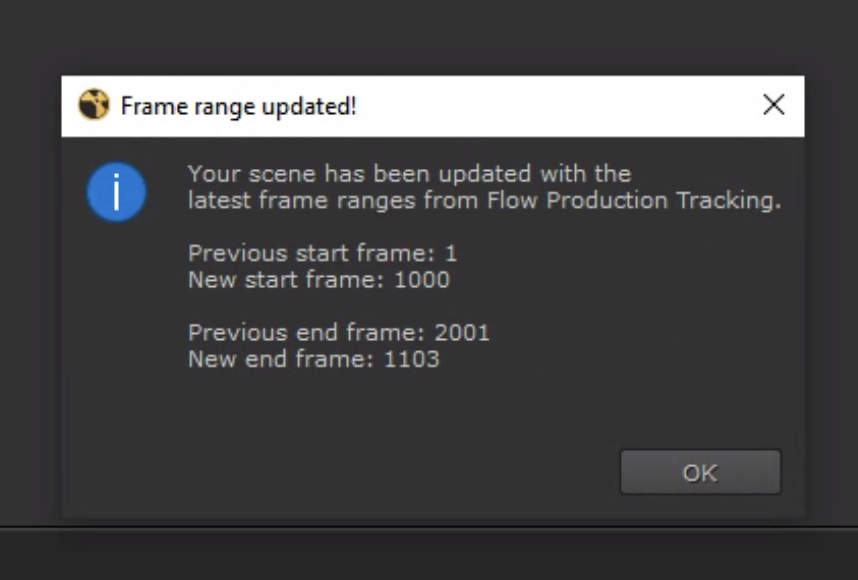Viewport: 858px width, 580px height.
Task: Click the previous start frame value 1
Action: click(x=451, y=253)
